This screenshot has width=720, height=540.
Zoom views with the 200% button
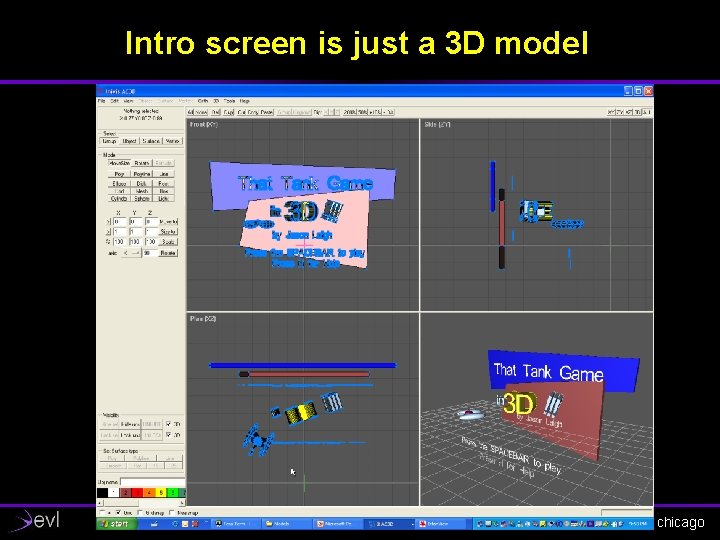pyautogui.click(x=349, y=112)
